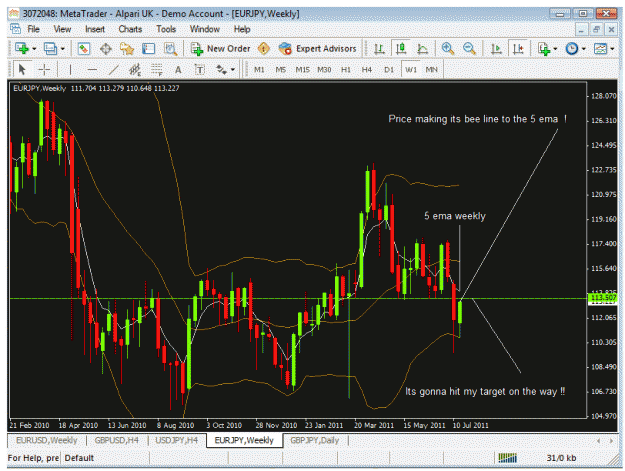
Task: Select the MN monthly timeframe
Action: (432, 70)
